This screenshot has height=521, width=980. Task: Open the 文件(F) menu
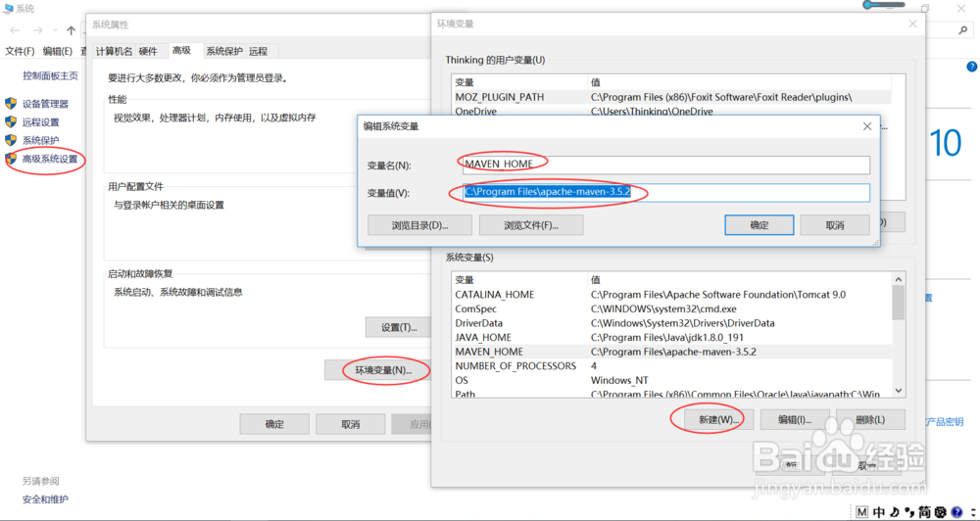[20, 51]
